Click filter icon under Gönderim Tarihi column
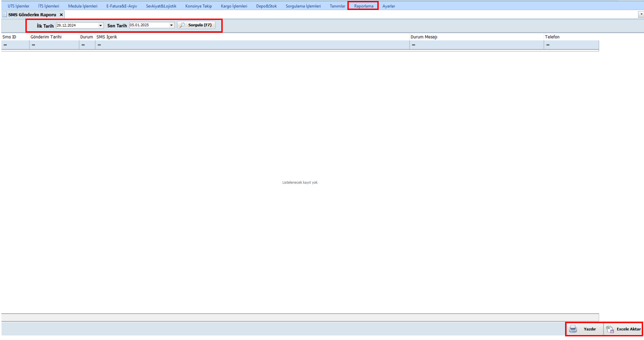This screenshot has width=644, height=340. 34,45
